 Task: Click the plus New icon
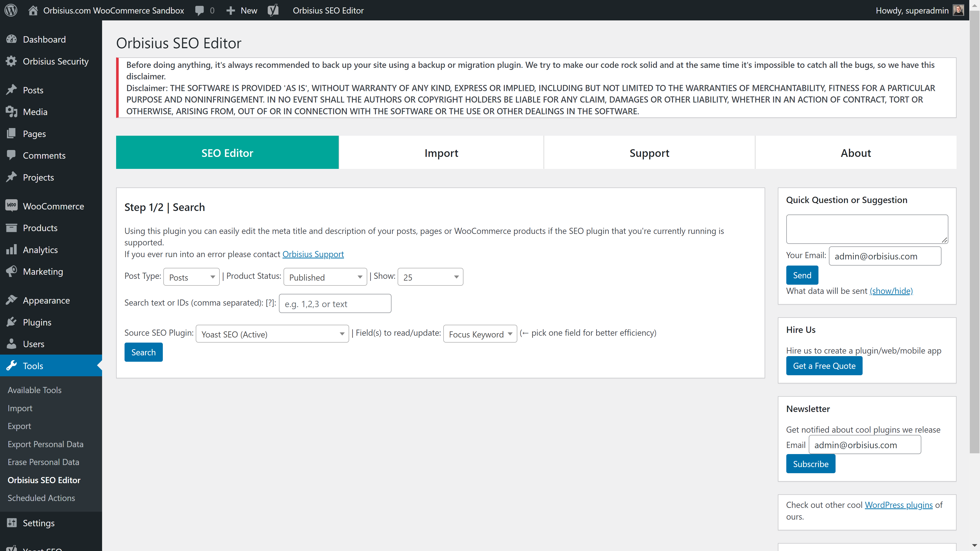(230, 11)
